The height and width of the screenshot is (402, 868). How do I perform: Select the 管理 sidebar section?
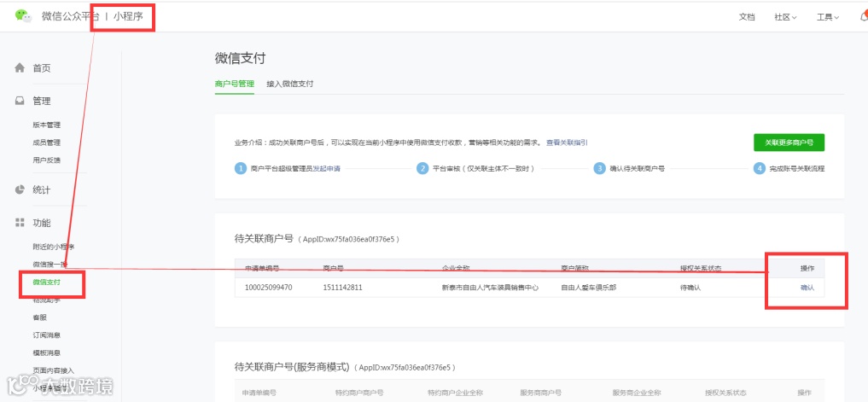42,101
